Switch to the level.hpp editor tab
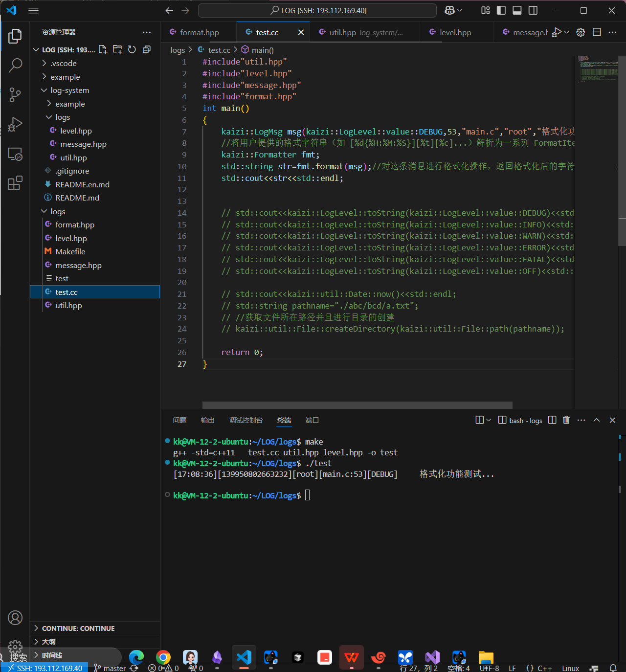The height and width of the screenshot is (672, 626). click(x=455, y=32)
